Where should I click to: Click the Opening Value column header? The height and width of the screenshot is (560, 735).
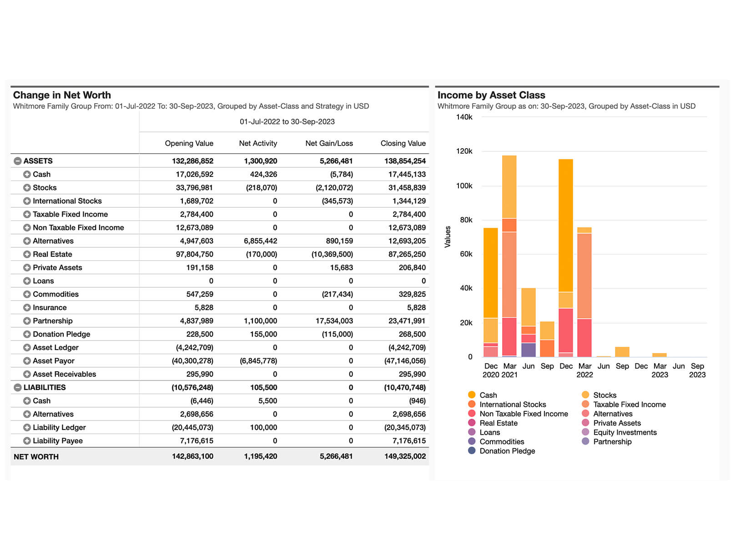click(x=189, y=143)
